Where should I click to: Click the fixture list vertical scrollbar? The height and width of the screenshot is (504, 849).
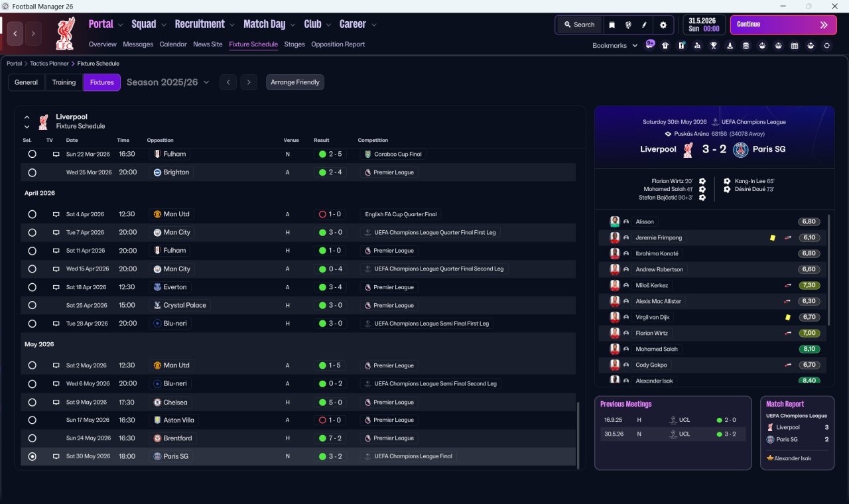tap(578, 434)
